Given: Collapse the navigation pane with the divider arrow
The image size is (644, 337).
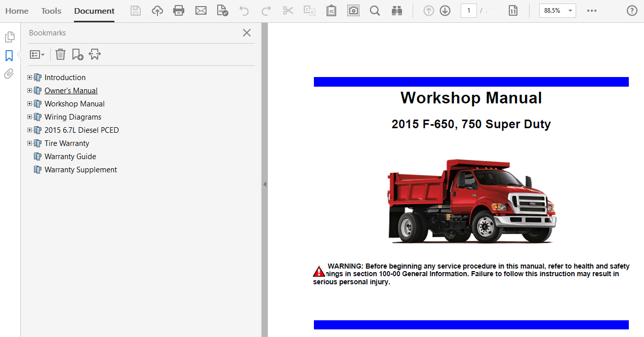Looking at the screenshot, I should [x=264, y=184].
